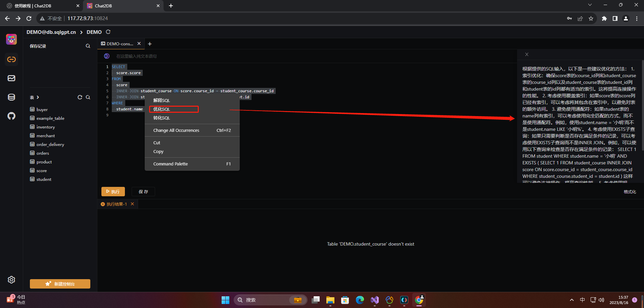Bookmark this page with the star icon
The image size is (644, 308).
click(591, 18)
